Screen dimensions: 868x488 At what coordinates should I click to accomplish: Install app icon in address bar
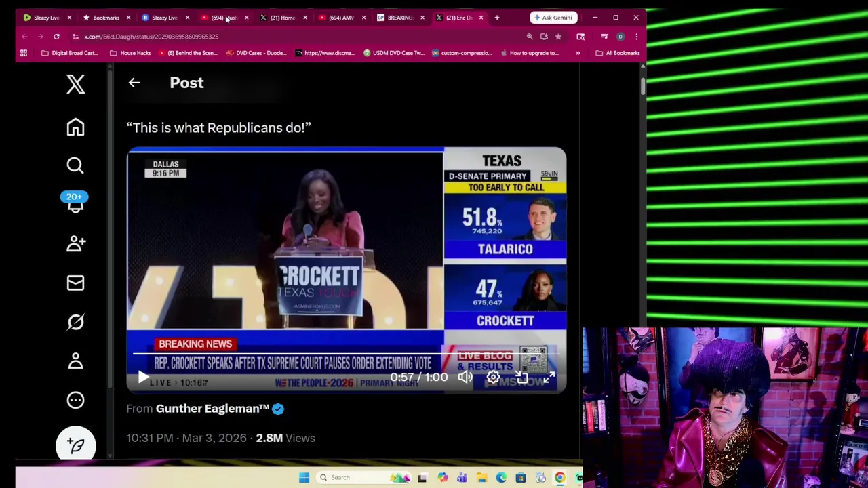point(544,37)
